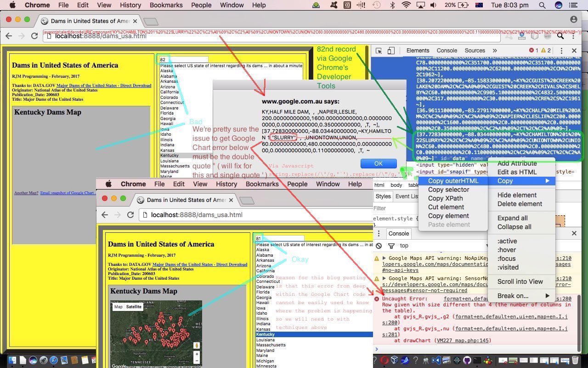Open the Copy submenu in context menu
Viewport: 588px width, 368px height.
523,181
